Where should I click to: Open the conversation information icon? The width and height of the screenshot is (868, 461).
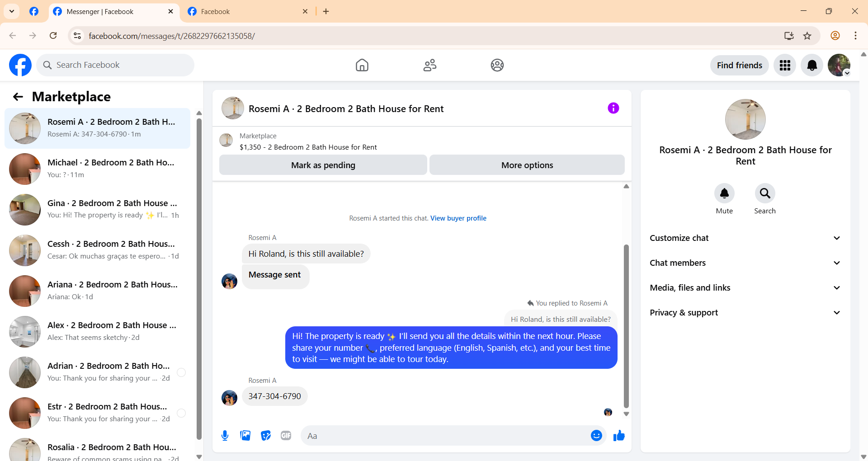click(613, 108)
